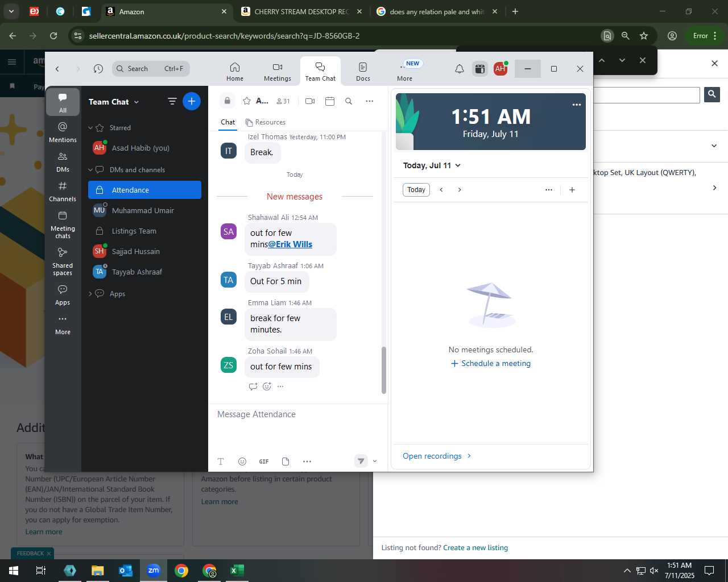
Task: Start a video meeting from chat header
Action: pyautogui.click(x=310, y=101)
